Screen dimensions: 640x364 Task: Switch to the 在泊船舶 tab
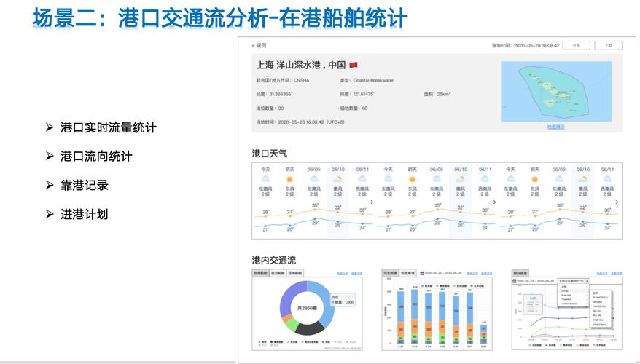tap(278, 273)
